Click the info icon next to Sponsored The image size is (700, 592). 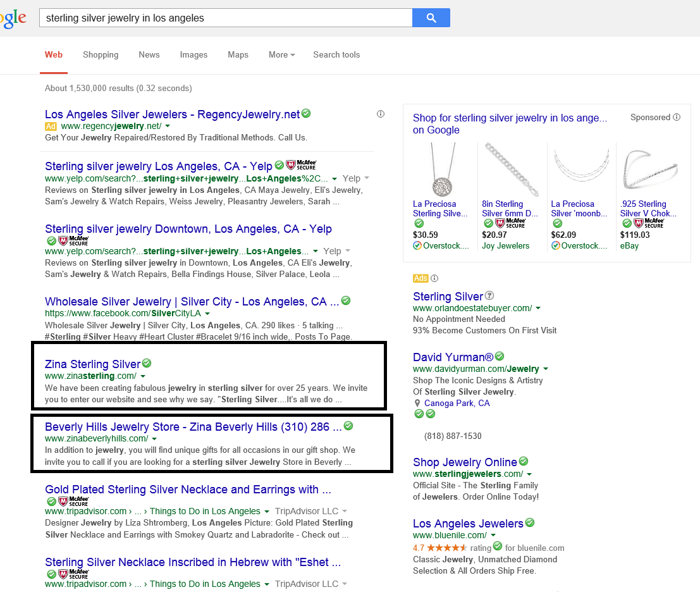tap(677, 117)
